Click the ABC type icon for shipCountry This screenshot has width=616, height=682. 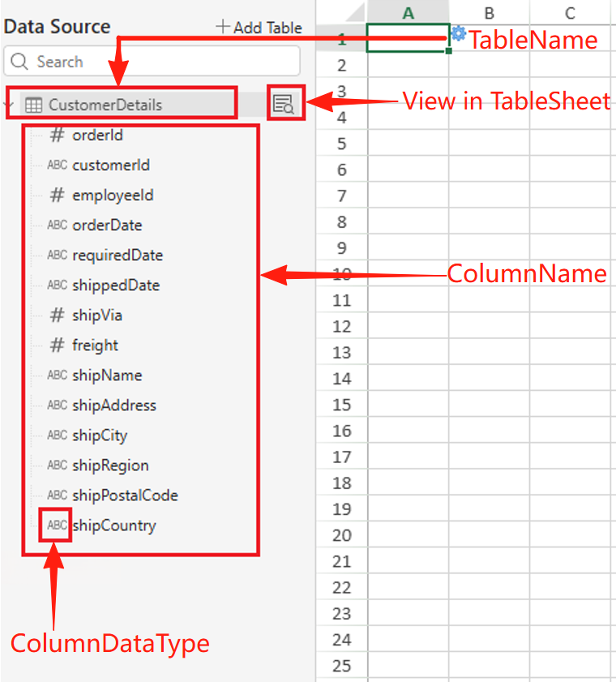57,525
